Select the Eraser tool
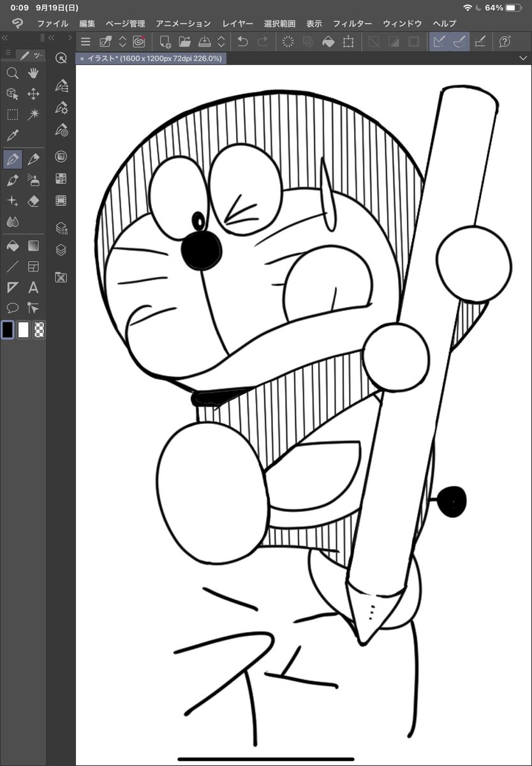Screen dimensions: 532x766 [34, 201]
